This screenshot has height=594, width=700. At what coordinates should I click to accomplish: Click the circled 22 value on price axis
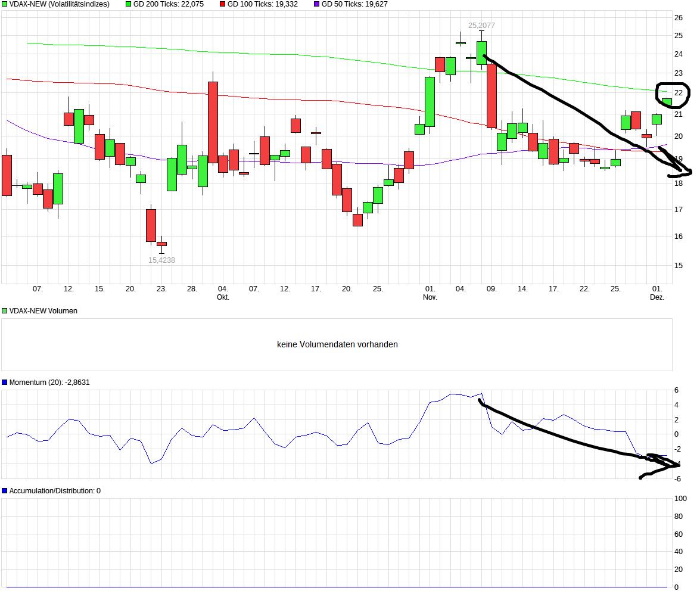coord(679,93)
